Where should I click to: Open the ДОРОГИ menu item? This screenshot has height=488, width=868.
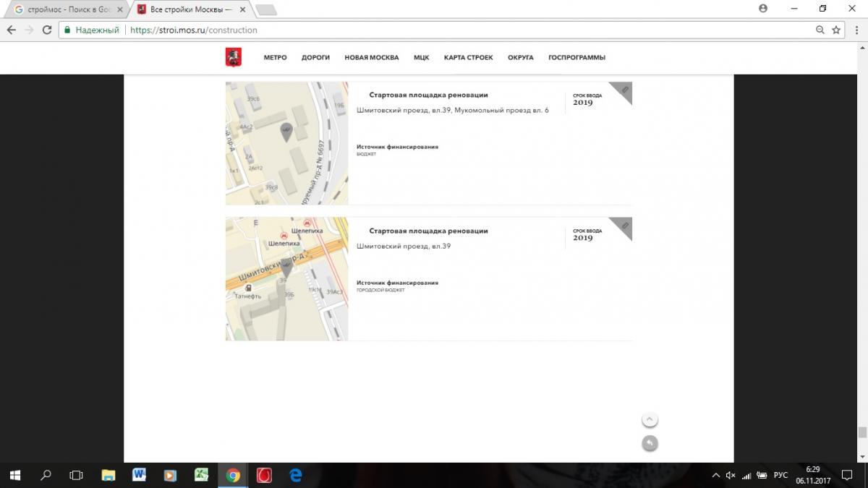point(315,58)
